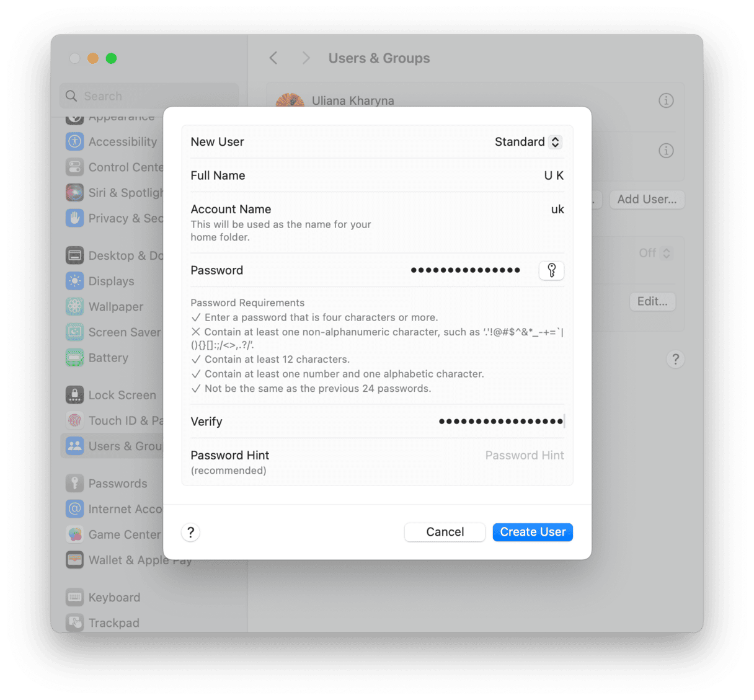Select Keyboard in the sidebar

coord(114,597)
